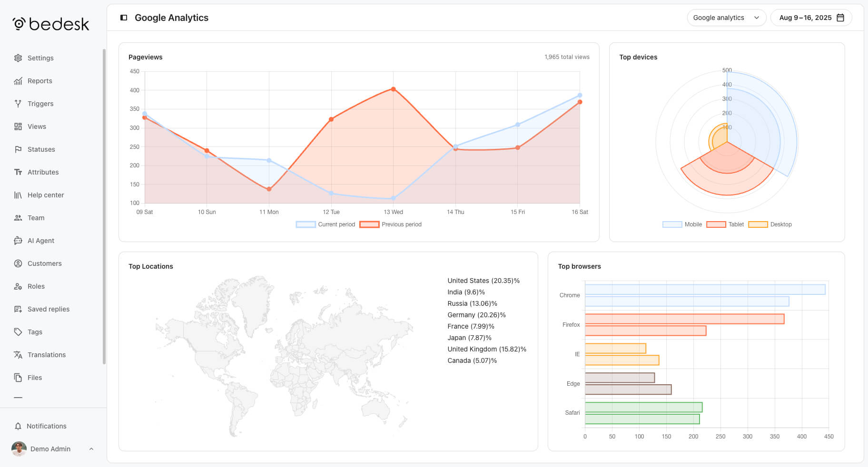Click Desktop yellow legend swatch

[758, 224]
